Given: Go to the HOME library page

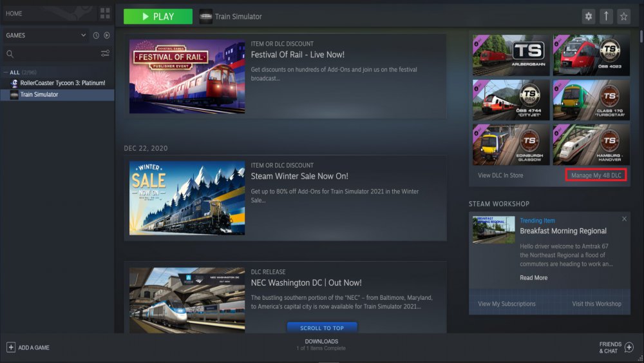Looking at the screenshot, I should click(x=14, y=14).
